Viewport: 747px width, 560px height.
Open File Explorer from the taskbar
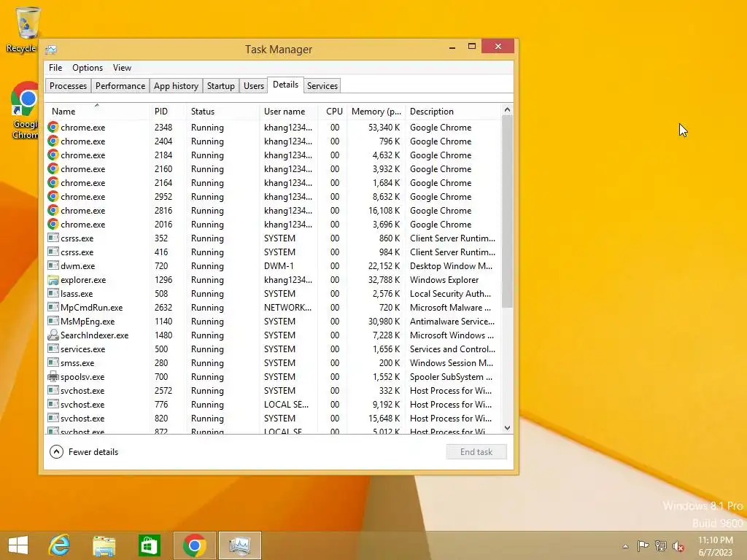click(x=104, y=545)
